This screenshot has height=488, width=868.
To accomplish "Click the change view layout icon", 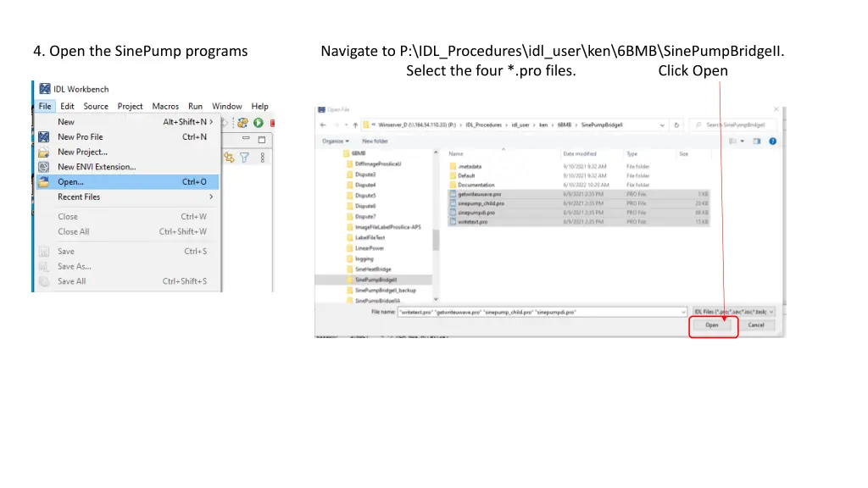I will pyautogui.click(x=733, y=141).
